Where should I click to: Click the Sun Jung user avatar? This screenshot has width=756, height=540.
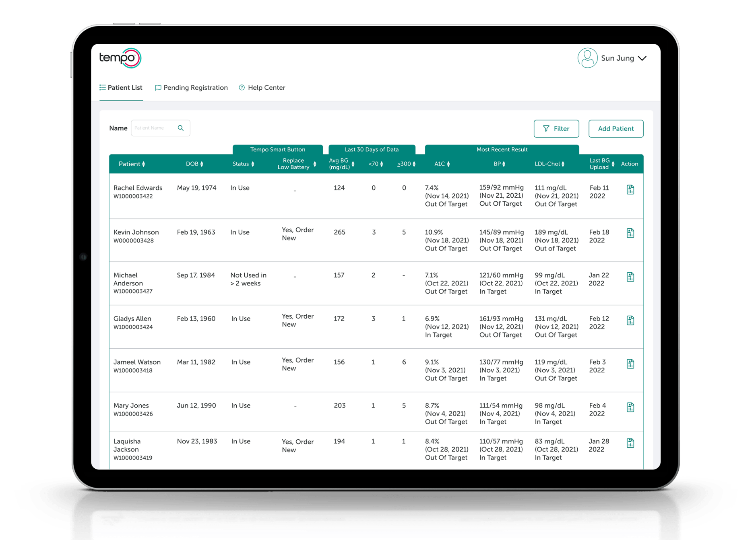[x=587, y=58]
